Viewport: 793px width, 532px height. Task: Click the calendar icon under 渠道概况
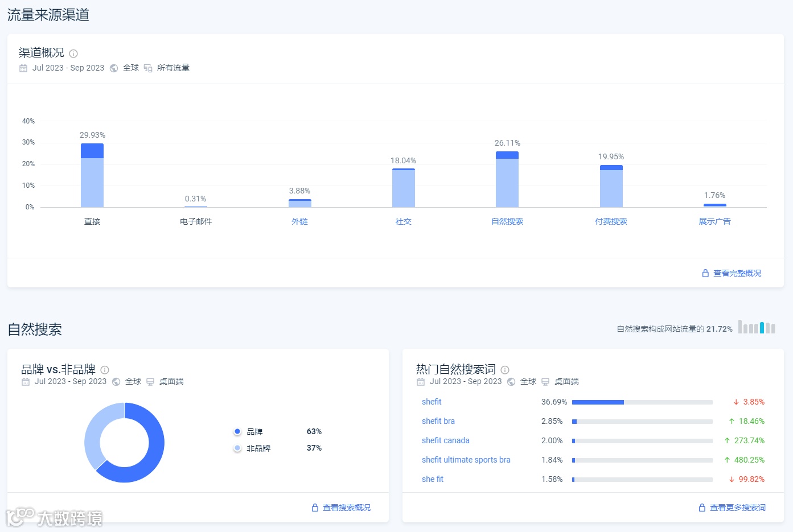pos(23,68)
